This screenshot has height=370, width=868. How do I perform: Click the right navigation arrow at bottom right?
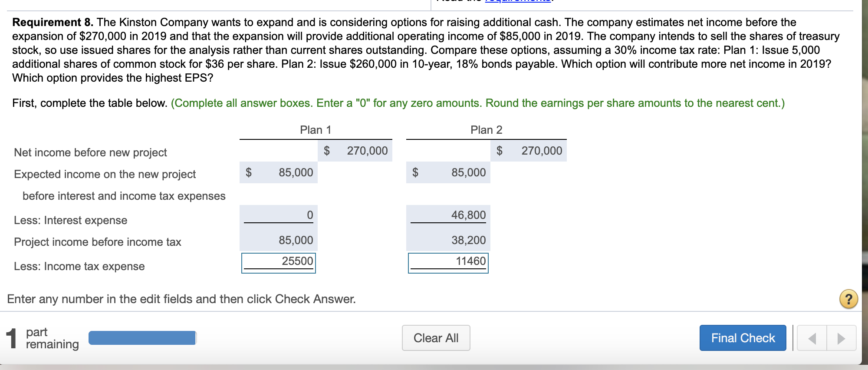(841, 338)
